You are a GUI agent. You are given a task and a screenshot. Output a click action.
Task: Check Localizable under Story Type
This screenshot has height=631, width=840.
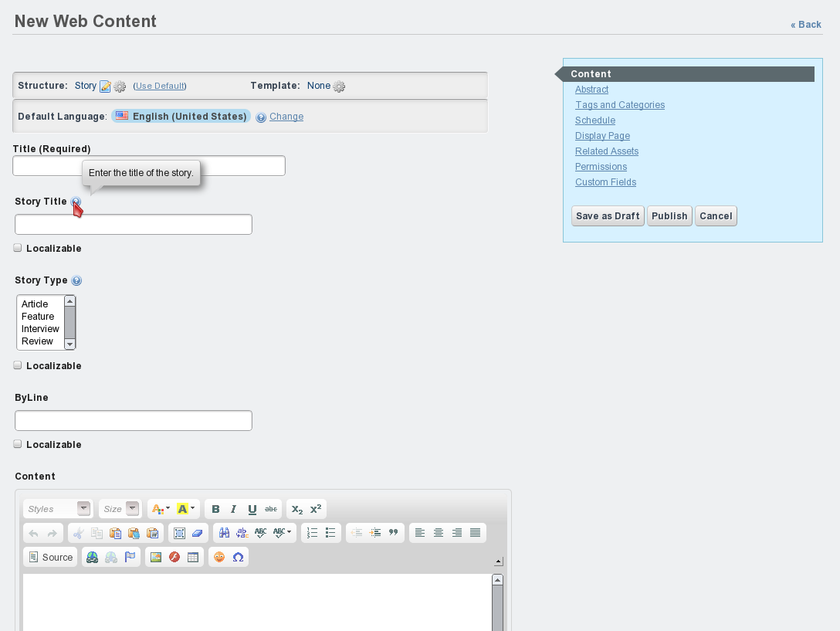coord(18,365)
